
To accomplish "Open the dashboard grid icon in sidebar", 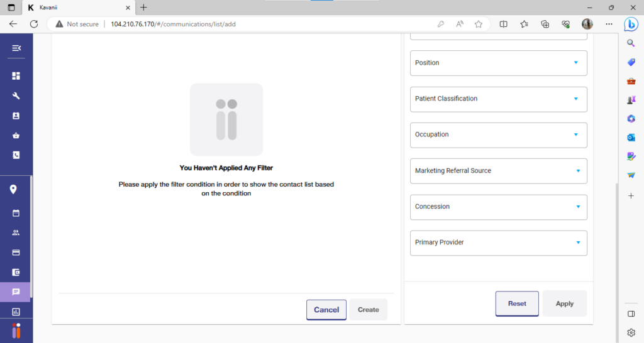I will (16, 76).
